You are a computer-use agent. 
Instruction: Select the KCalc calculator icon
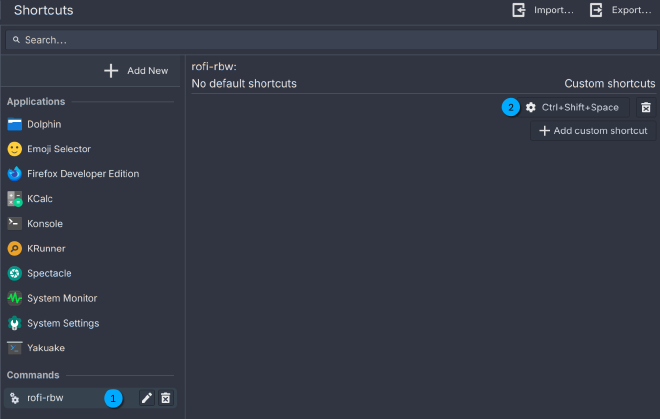(15, 199)
